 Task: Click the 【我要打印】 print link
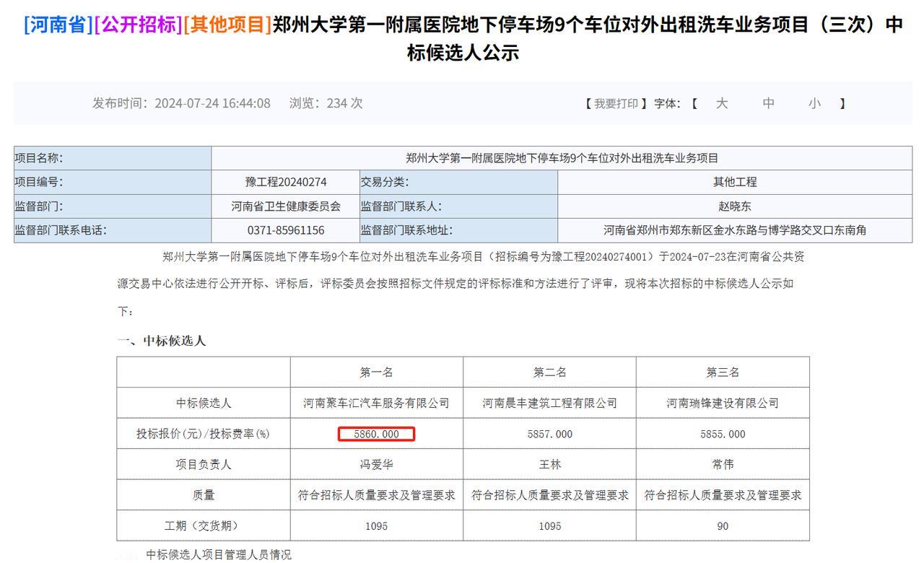[x=616, y=103]
